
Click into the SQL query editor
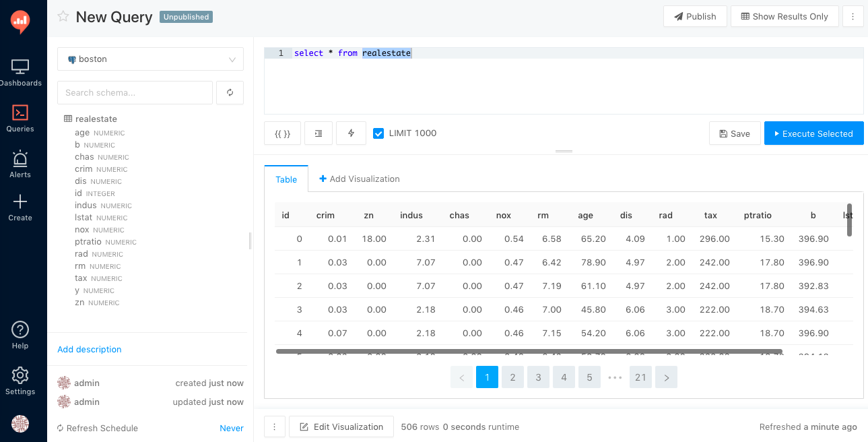point(564,81)
